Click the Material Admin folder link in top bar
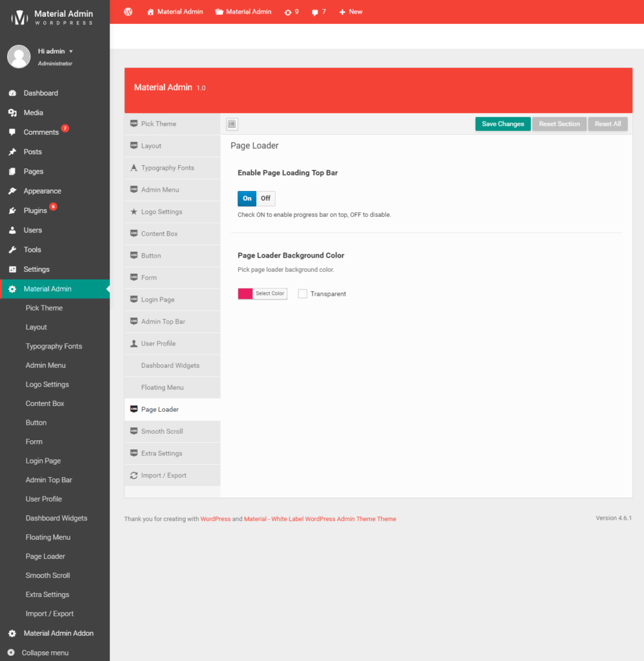 point(243,12)
